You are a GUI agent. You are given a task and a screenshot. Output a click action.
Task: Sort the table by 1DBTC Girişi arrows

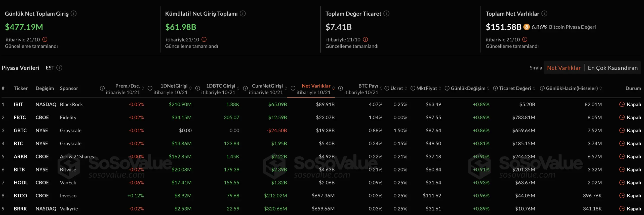tap(238, 88)
